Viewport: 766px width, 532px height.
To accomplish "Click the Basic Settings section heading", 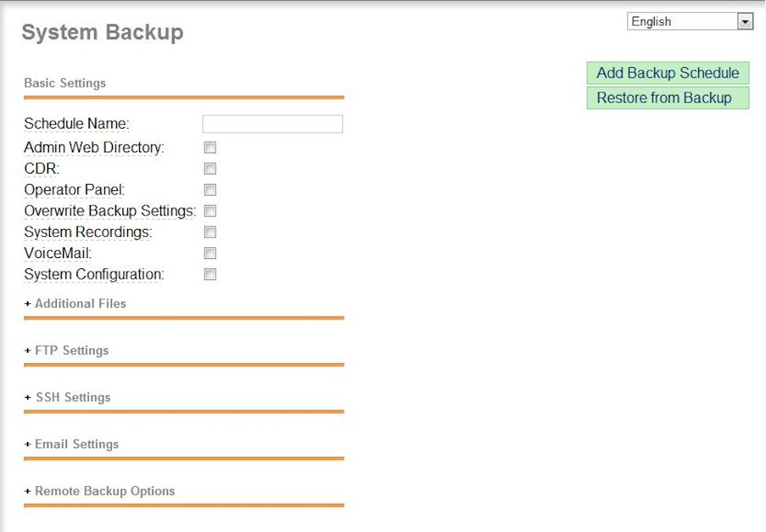I will pos(65,83).
